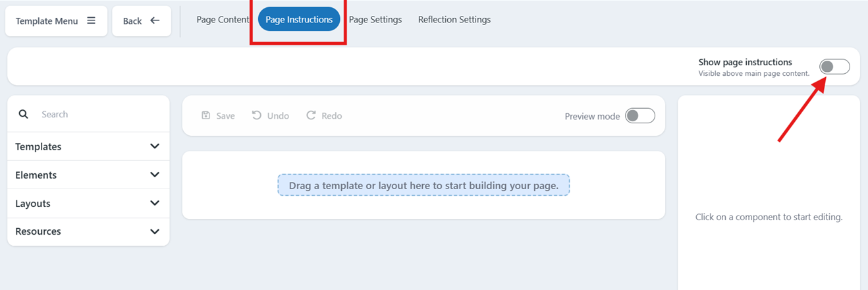The image size is (868, 290).
Task: Switch to the Page Content tab
Action: tap(223, 20)
